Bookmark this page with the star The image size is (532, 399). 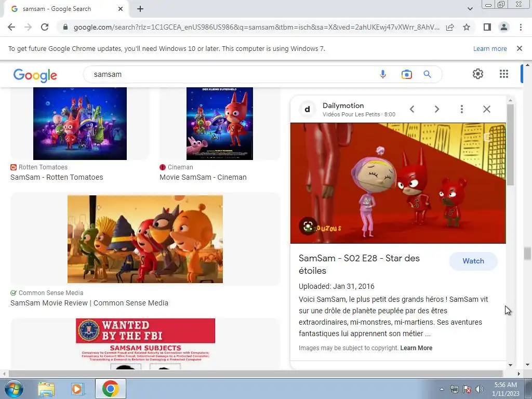tap(467, 27)
